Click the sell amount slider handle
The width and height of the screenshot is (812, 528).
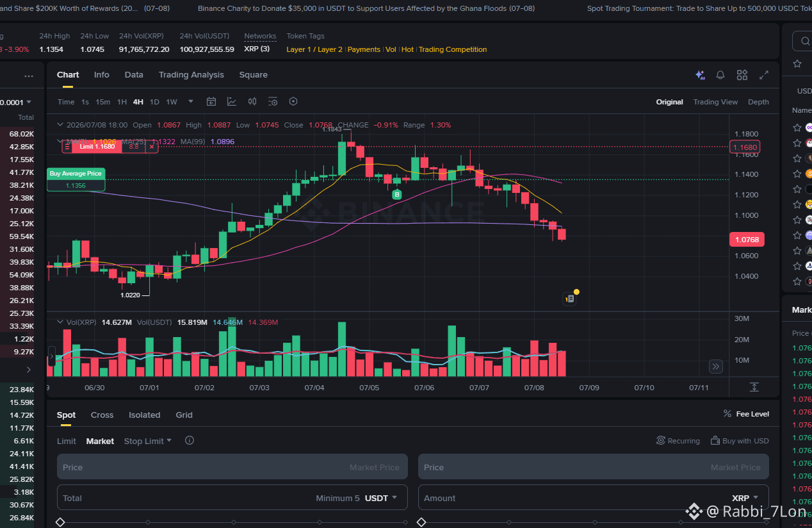pyautogui.click(x=421, y=522)
